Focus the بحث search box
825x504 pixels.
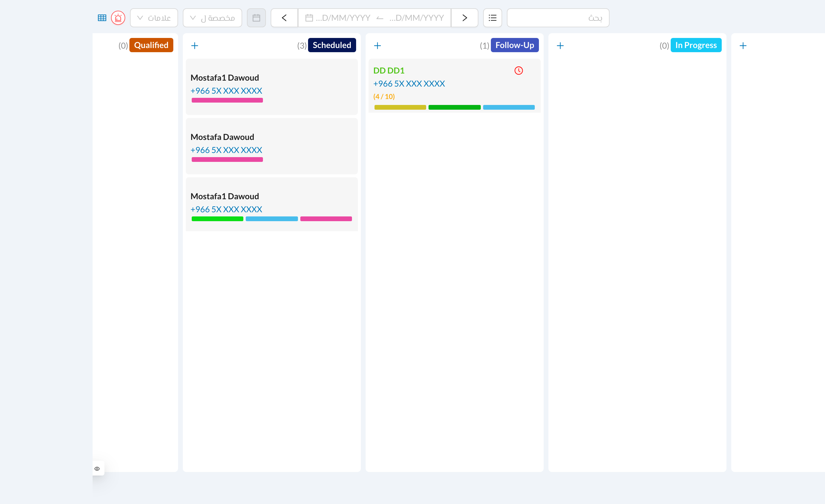point(558,18)
